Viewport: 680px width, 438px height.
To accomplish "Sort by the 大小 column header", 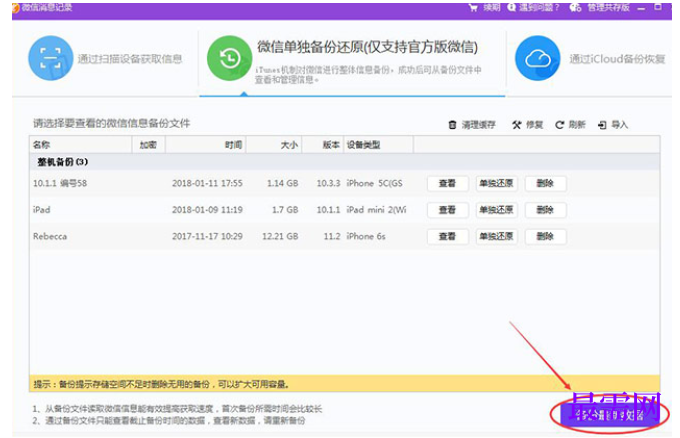I will (274, 145).
